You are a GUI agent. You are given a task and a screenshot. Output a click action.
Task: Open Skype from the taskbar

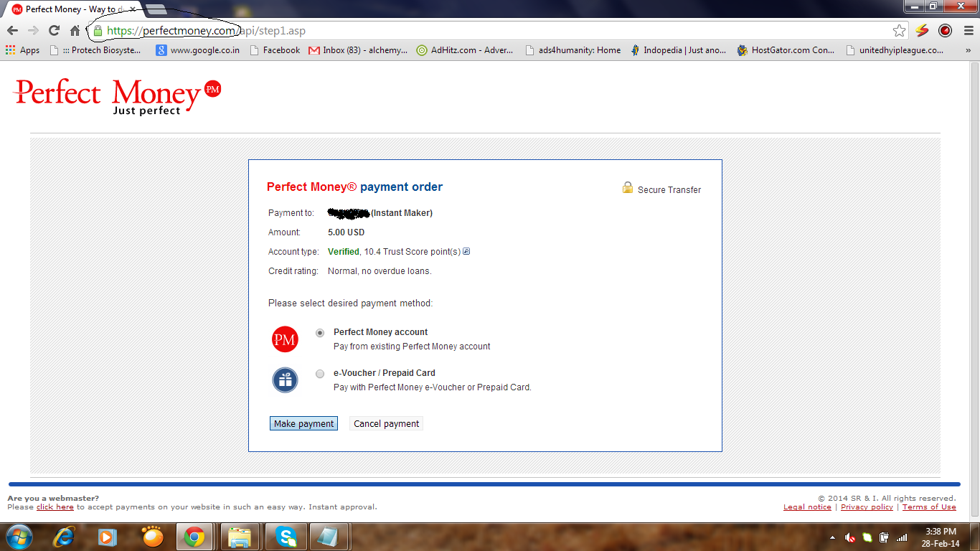(x=286, y=537)
